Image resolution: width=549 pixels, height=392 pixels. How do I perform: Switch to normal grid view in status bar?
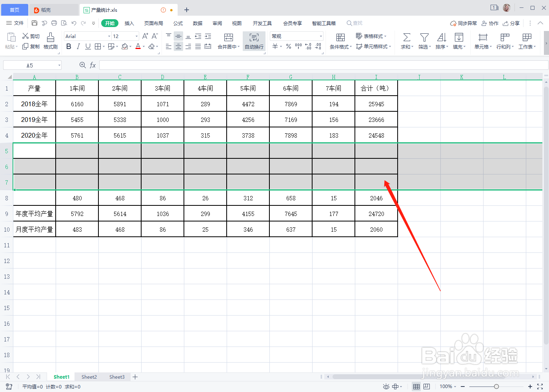[416, 387]
